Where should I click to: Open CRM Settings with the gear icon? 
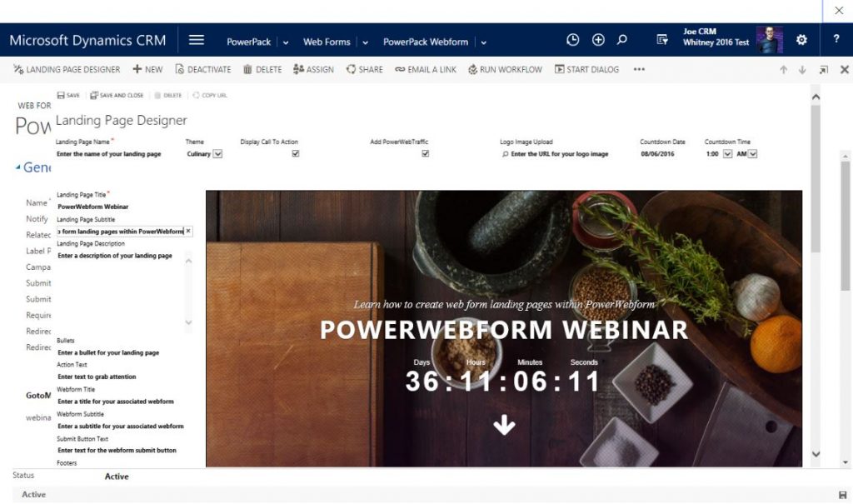[x=801, y=39]
